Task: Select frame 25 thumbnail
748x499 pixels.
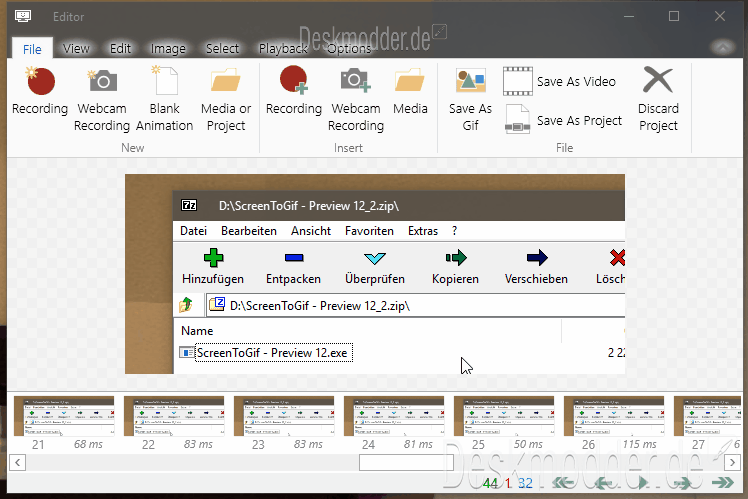Action: (504, 416)
